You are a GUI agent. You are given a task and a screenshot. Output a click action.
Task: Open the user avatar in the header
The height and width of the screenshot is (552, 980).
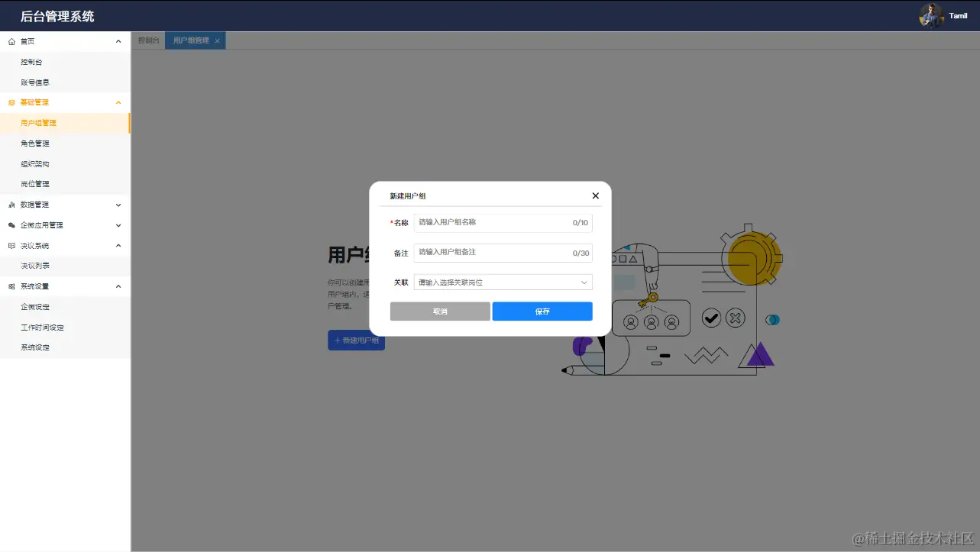931,15
